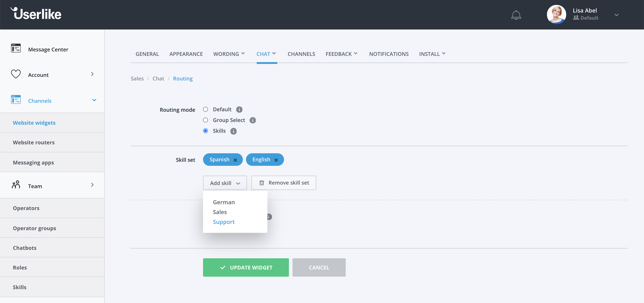Click Update Widget button
Image resolution: width=644 pixels, height=303 pixels.
pyautogui.click(x=246, y=267)
